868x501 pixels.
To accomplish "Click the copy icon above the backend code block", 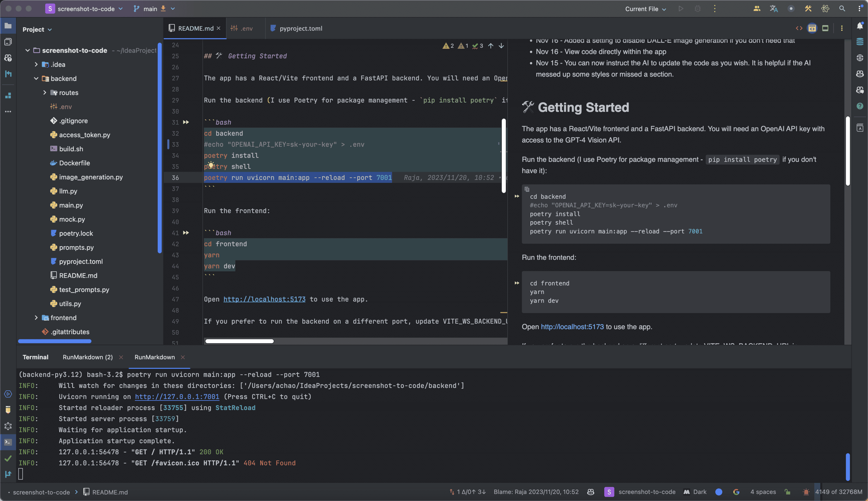I will (x=527, y=189).
